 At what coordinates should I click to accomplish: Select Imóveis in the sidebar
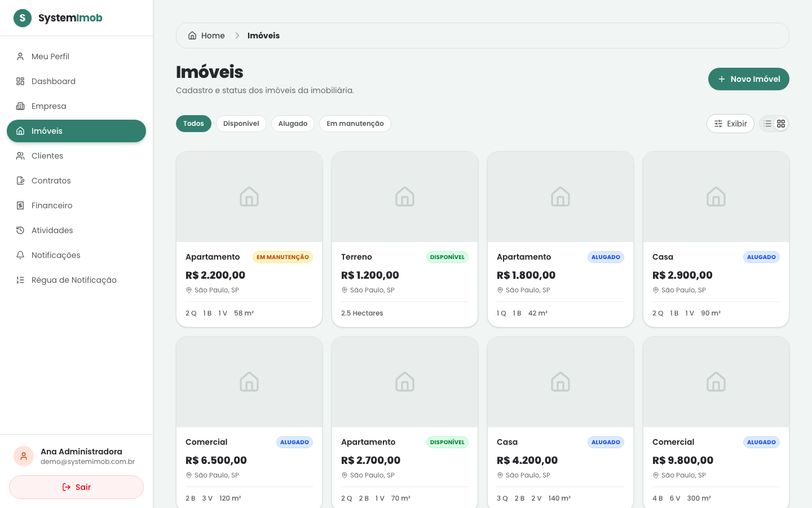click(x=76, y=131)
